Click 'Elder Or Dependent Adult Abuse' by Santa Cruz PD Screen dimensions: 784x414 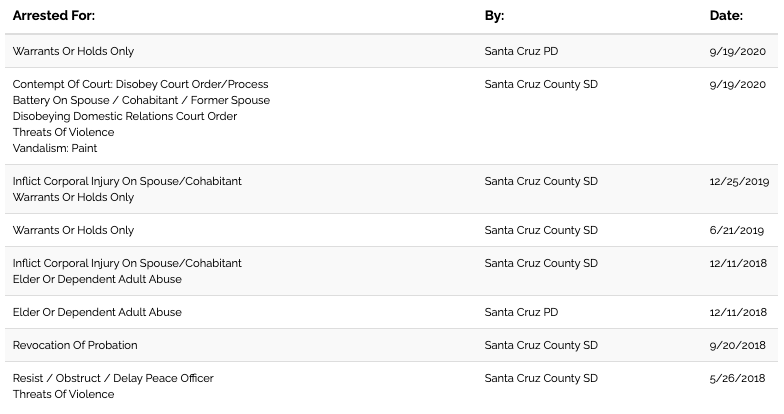coord(97,312)
